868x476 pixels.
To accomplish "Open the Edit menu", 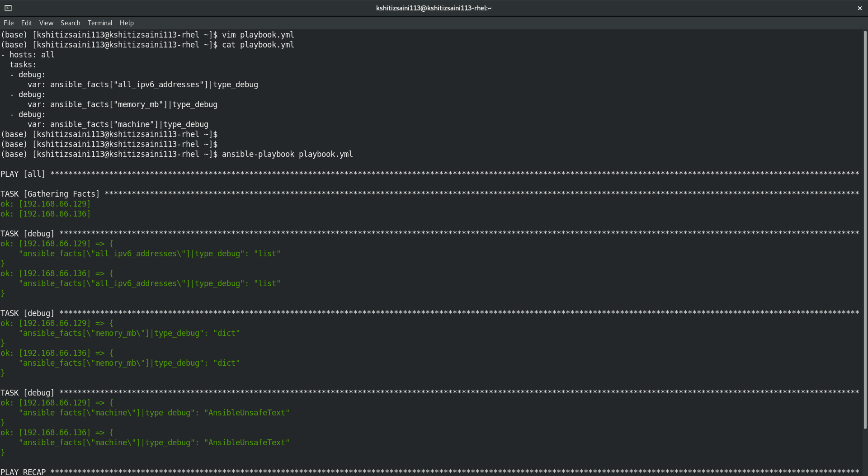I will click(x=27, y=23).
